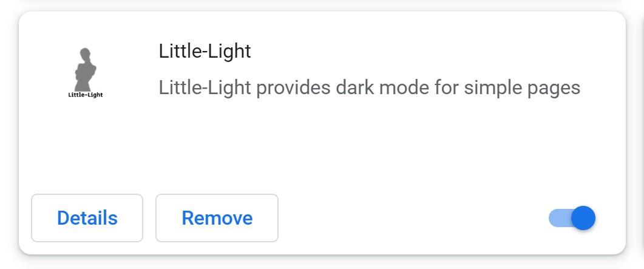Click the small Little-Light caption under the logo

[x=86, y=95]
